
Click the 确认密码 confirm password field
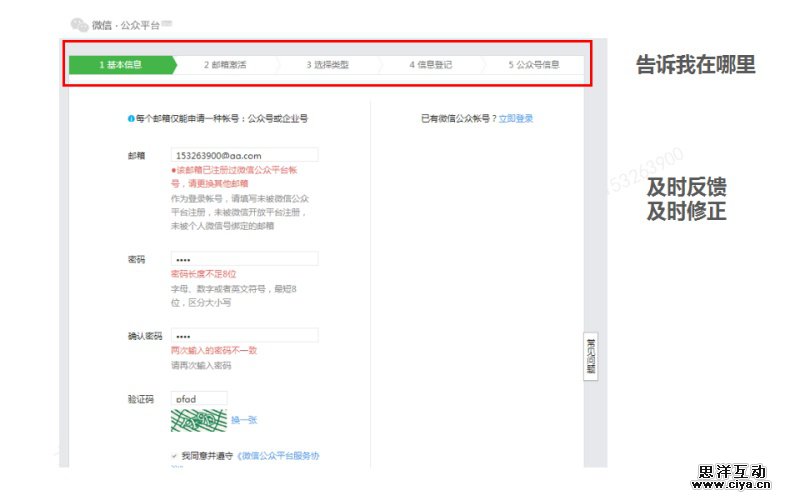click(244, 336)
